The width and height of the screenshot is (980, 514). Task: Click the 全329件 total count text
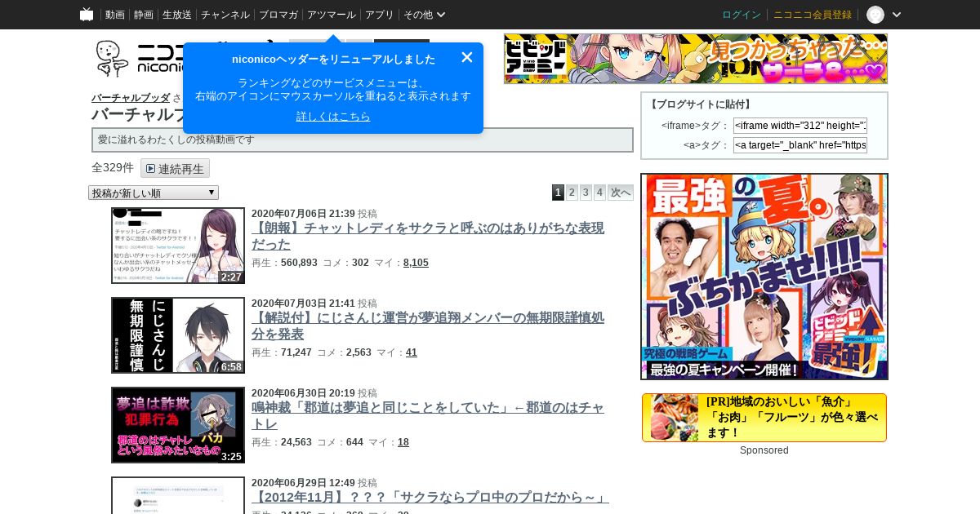point(113,167)
